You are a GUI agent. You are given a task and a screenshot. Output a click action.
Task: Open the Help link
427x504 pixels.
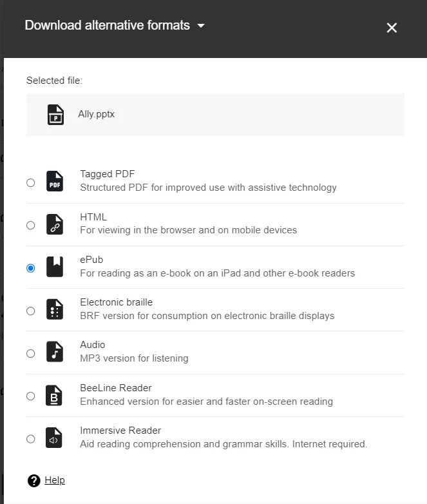coord(55,480)
